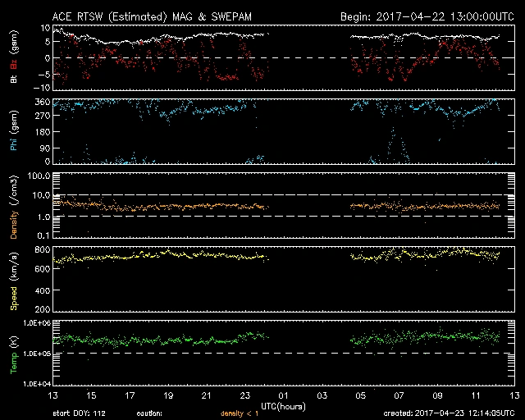The height and width of the screenshot is (420, 525).
Task: Click the orange 'density < 1' caution legend
Action: [x=236, y=413]
